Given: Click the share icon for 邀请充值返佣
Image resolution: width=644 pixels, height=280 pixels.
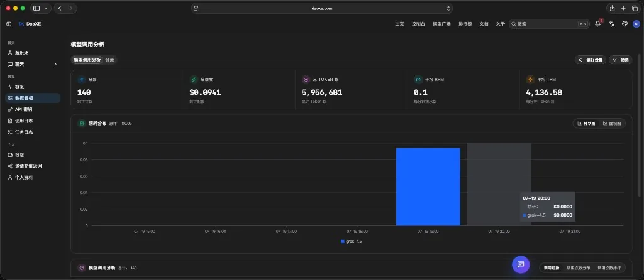Looking at the screenshot, I should [10, 166].
